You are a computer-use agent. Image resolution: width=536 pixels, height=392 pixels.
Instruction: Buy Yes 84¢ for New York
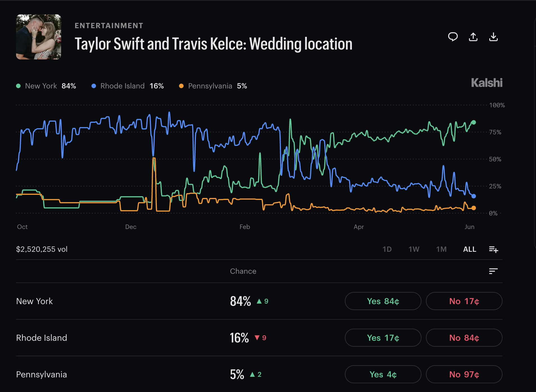(383, 301)
